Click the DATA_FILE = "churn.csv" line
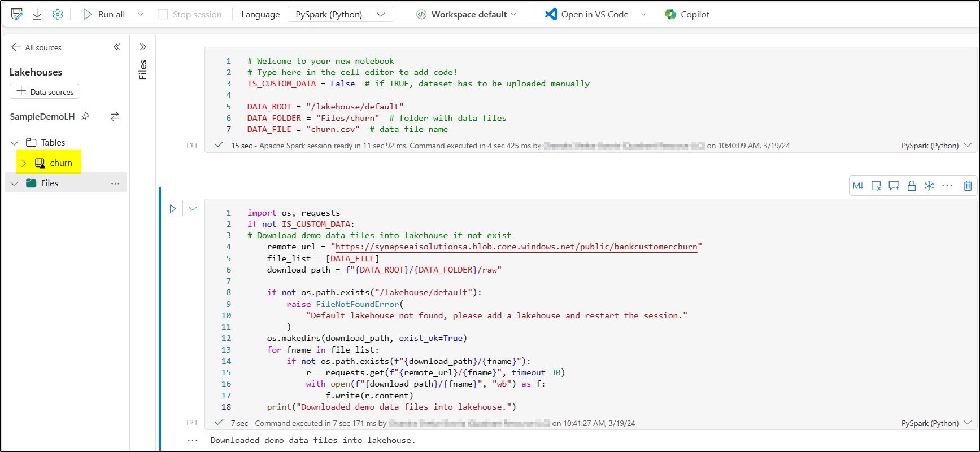Viewport: 980px width, 452px height. (347, 129)
